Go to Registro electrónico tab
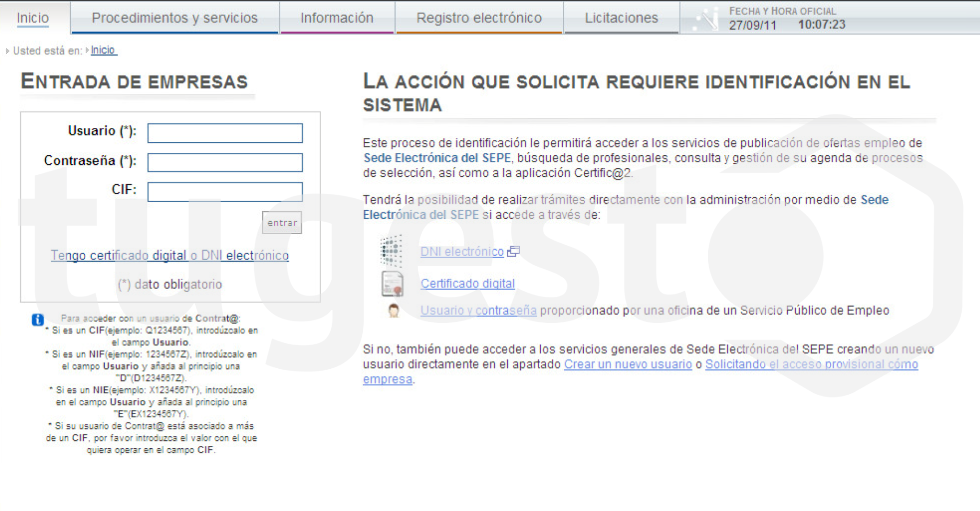Viewport: 980px width, 511px height. 479,18
